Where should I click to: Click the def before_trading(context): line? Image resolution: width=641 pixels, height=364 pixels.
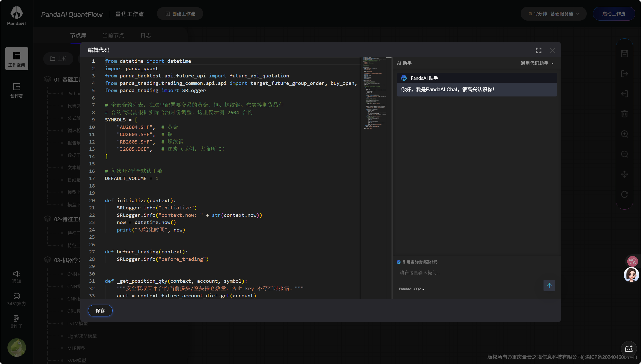point(146,252)
